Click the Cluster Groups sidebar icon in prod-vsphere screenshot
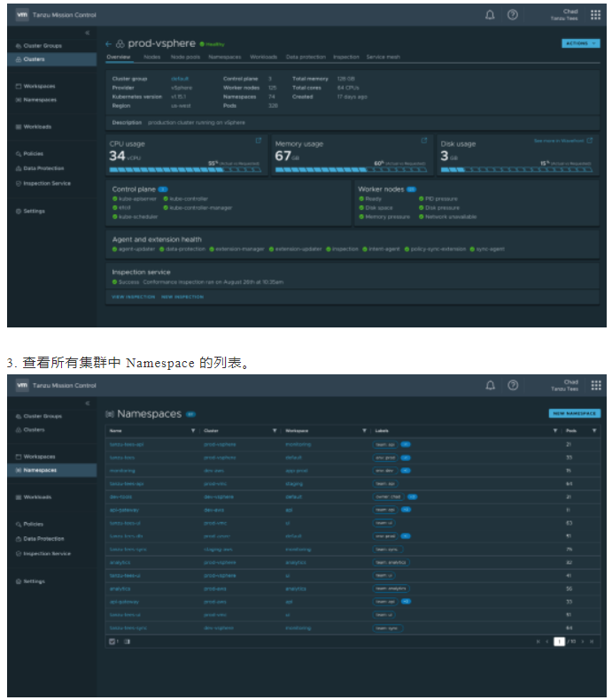The image size is (612, 700). 19,46
